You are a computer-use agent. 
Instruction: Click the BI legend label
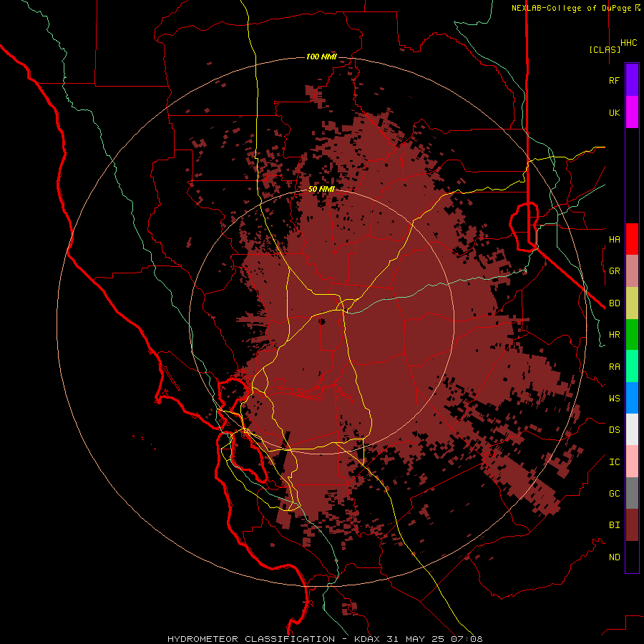pos(614,525)
